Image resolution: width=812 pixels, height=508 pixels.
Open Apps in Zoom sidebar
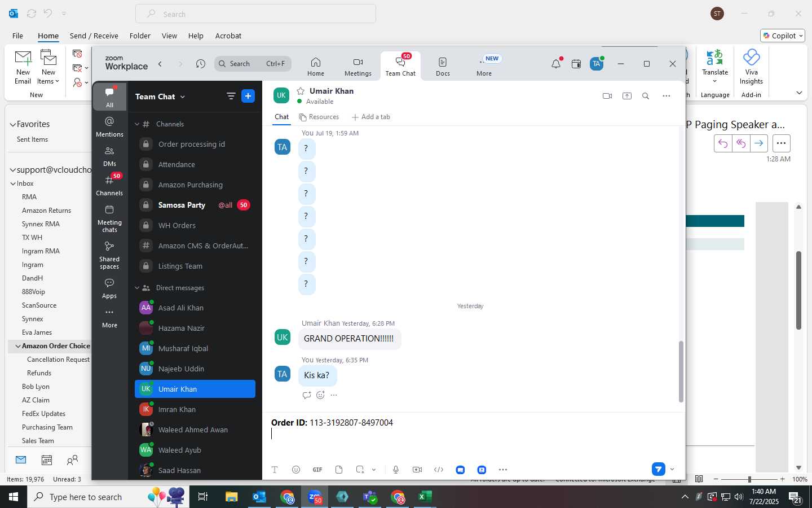click(109, 288)
